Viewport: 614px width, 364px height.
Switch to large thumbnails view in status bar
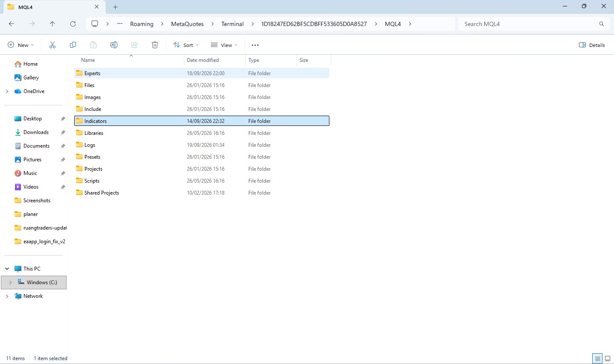pos(608,358)
